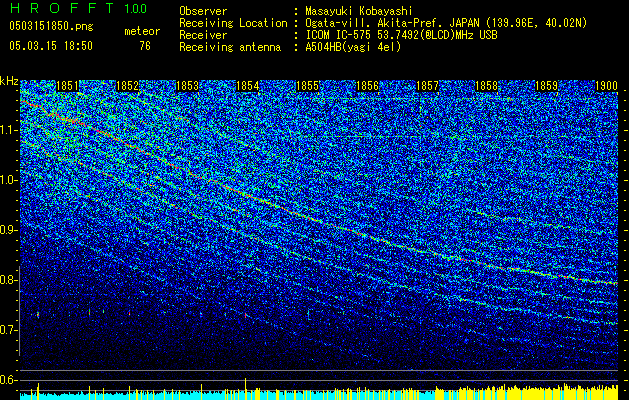629x400 pixels.
Task: Click the 1855 time marker
Action: point(307,86)
